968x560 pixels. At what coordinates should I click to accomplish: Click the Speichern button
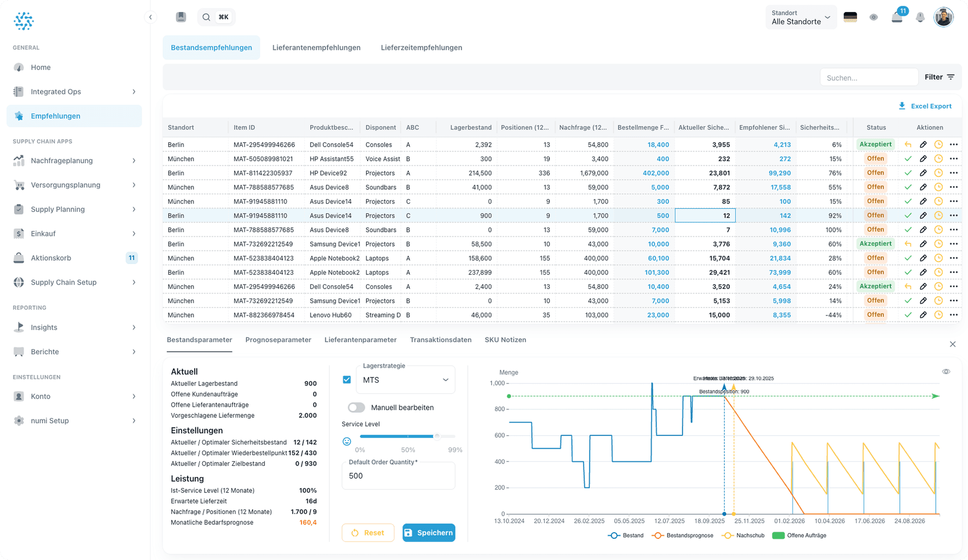429,533
